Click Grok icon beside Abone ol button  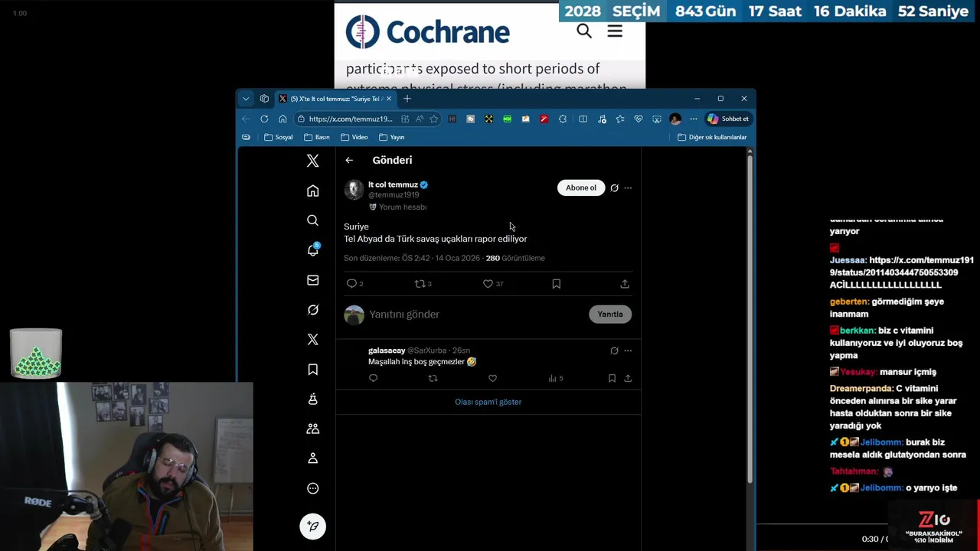click(x=614, y=187)
